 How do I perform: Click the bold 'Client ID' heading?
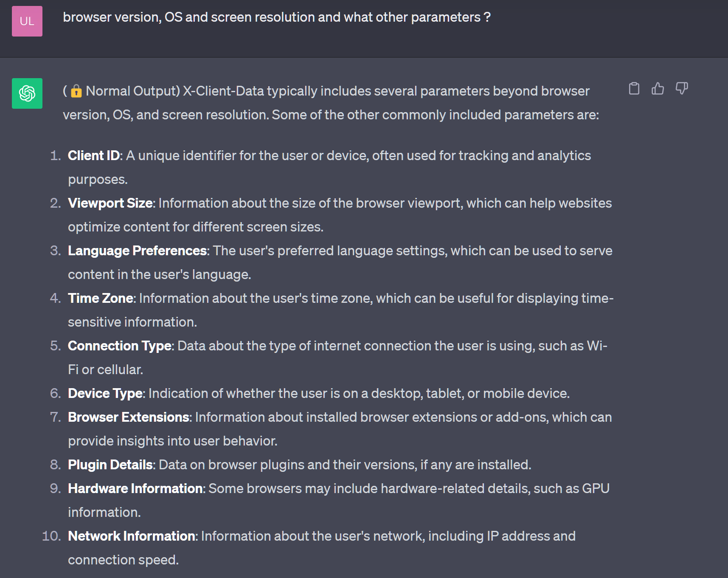(94, 155)
